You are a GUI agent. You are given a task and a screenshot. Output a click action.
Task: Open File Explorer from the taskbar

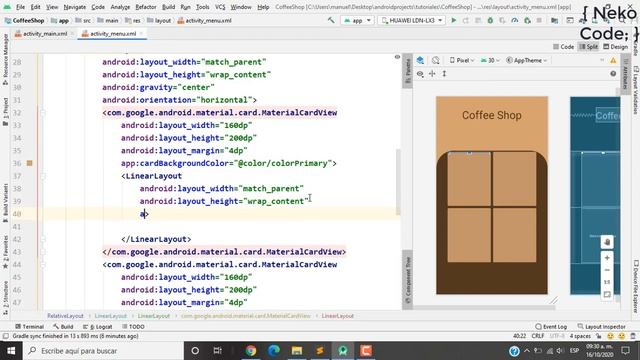297,351
